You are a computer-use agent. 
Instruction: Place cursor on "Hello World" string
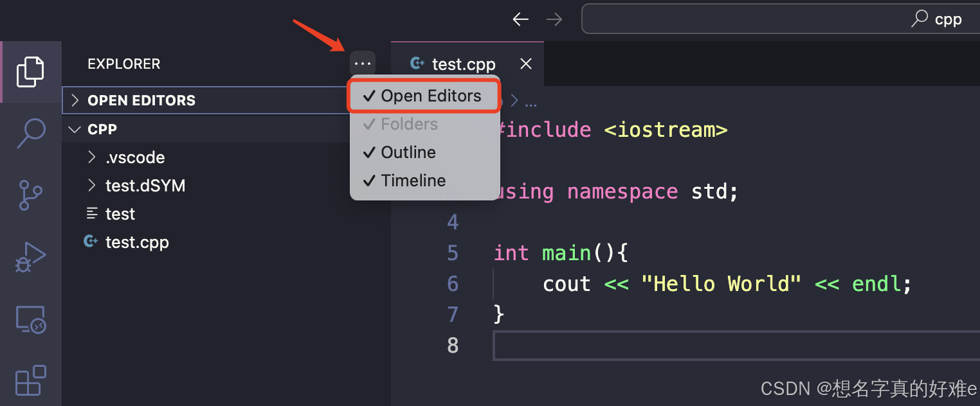click(x=721, y=284)
